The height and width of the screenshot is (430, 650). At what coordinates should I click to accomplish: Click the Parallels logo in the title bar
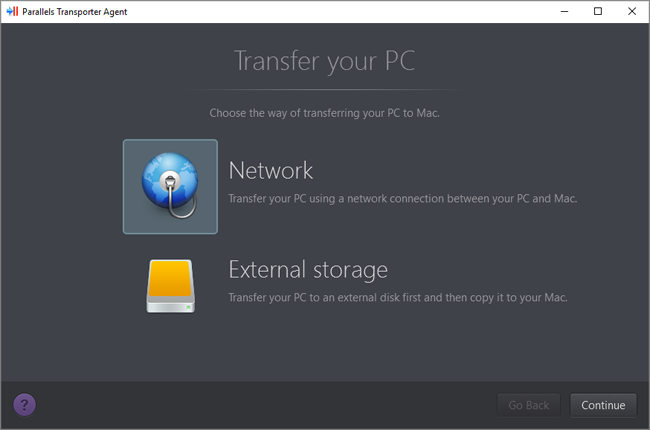[x=12, y=11]
